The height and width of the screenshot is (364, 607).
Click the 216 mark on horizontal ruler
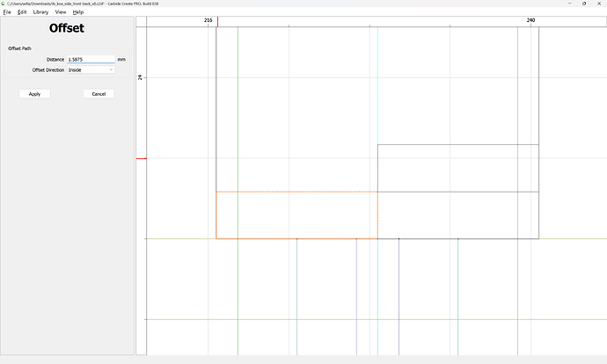(x=208, y=19)
